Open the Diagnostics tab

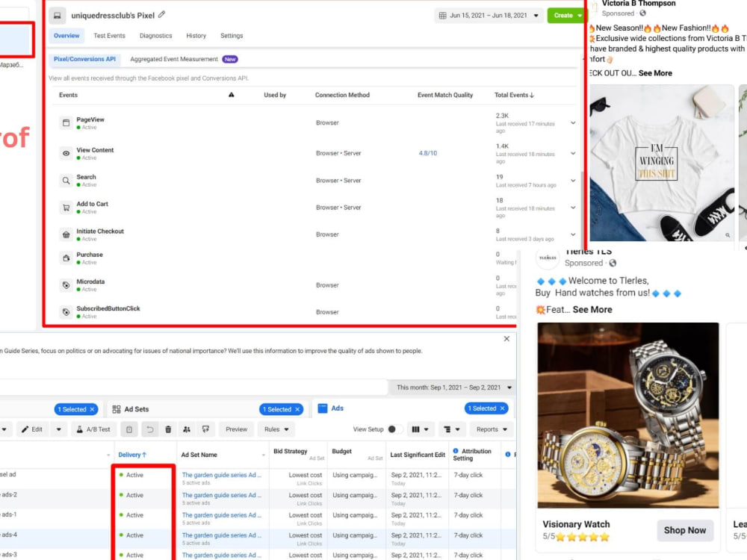pyautogui.click(x=156, y=36)
